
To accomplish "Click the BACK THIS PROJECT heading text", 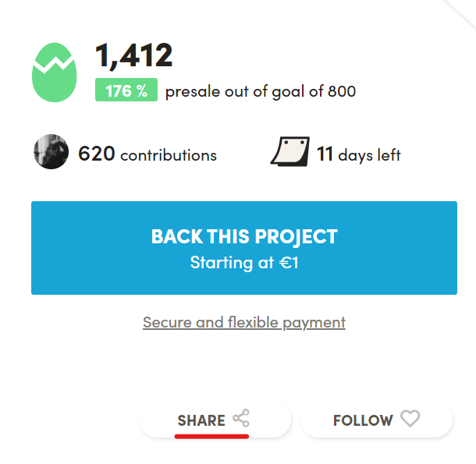I will (244, 236).
